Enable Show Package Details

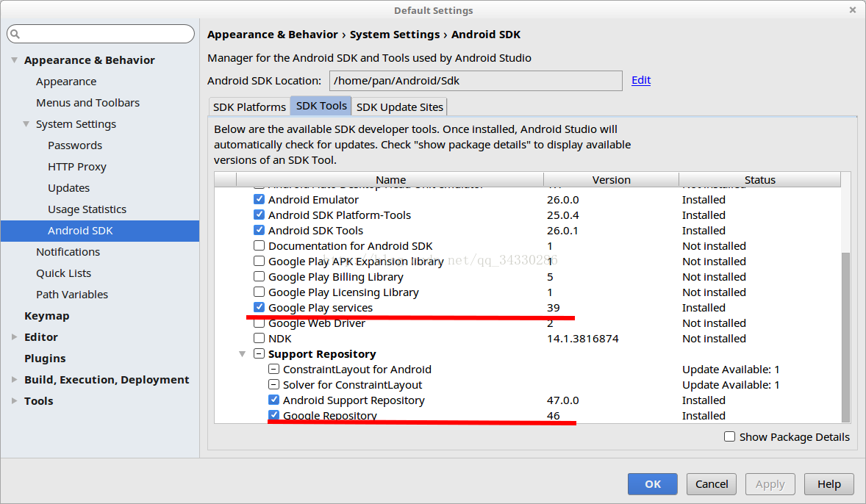click(x=729, y=436)
